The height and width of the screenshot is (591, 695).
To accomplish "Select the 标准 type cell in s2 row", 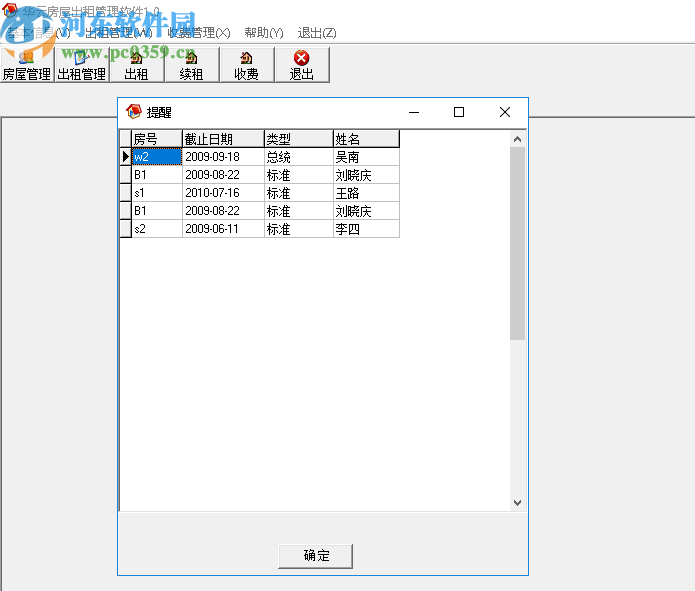I will 299,229.
